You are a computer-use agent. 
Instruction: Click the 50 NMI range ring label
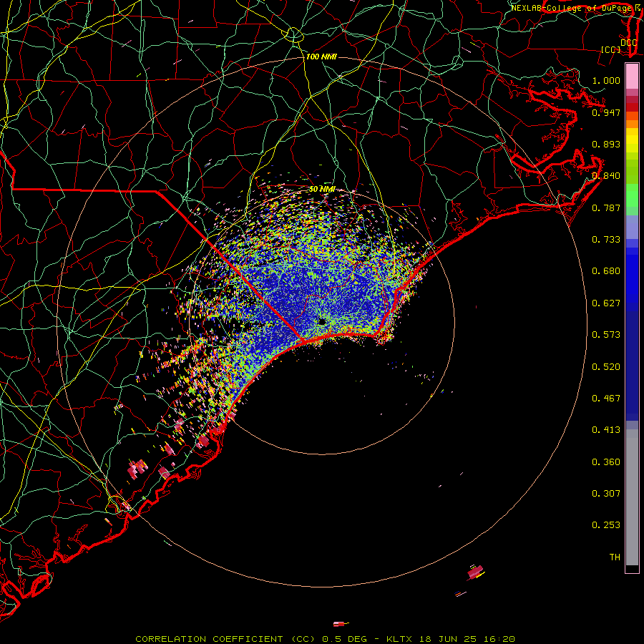(x=322, y=189)
